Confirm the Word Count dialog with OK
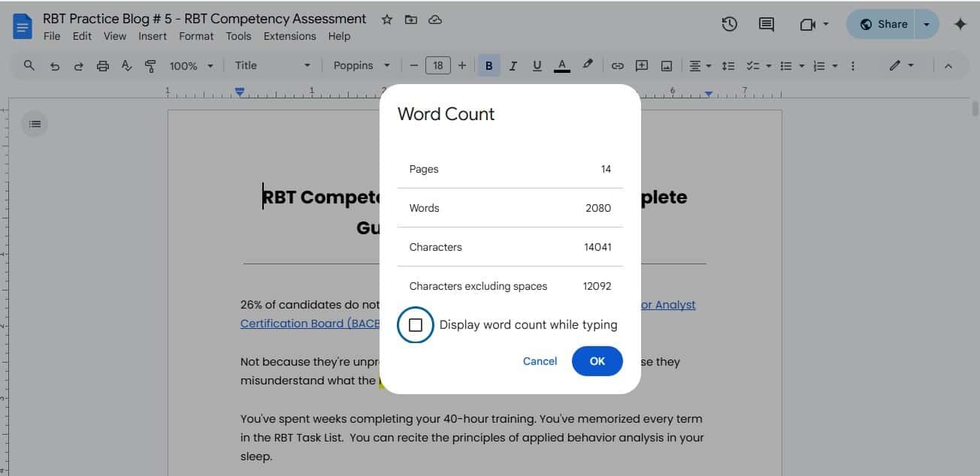Viewport: 980px width, 476px height. click(597, 361)
